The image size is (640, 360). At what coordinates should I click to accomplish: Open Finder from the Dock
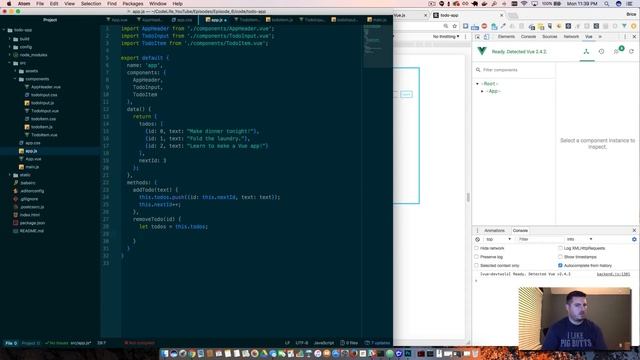click(x=164, y=353)
